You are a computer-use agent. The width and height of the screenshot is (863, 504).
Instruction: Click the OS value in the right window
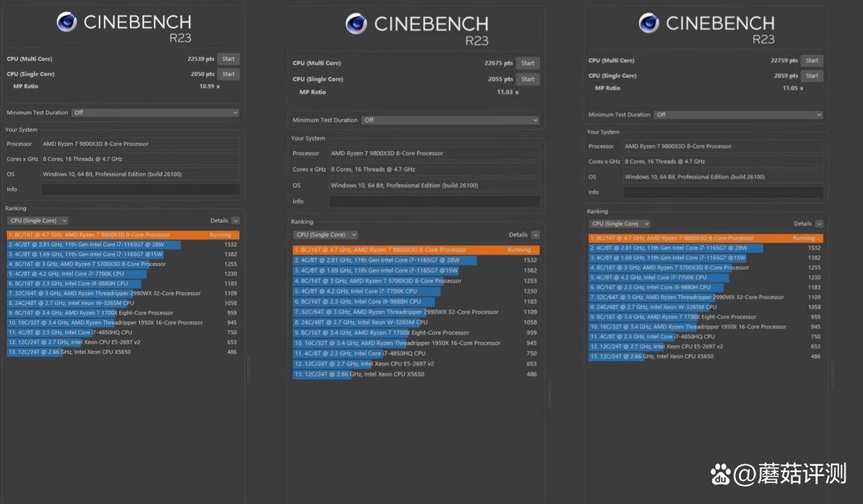[723, 176]
